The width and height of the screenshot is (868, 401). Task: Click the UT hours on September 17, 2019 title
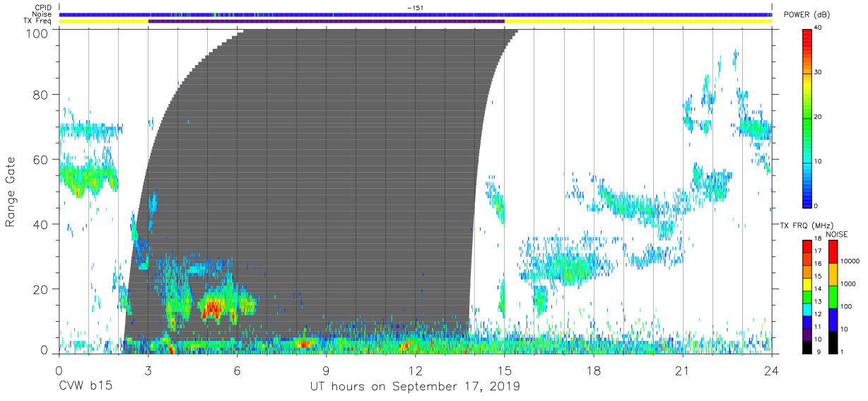pos(415,387)
